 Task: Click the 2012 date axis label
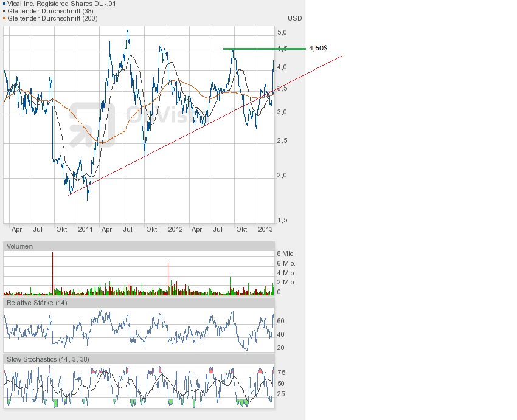(175, 229)
